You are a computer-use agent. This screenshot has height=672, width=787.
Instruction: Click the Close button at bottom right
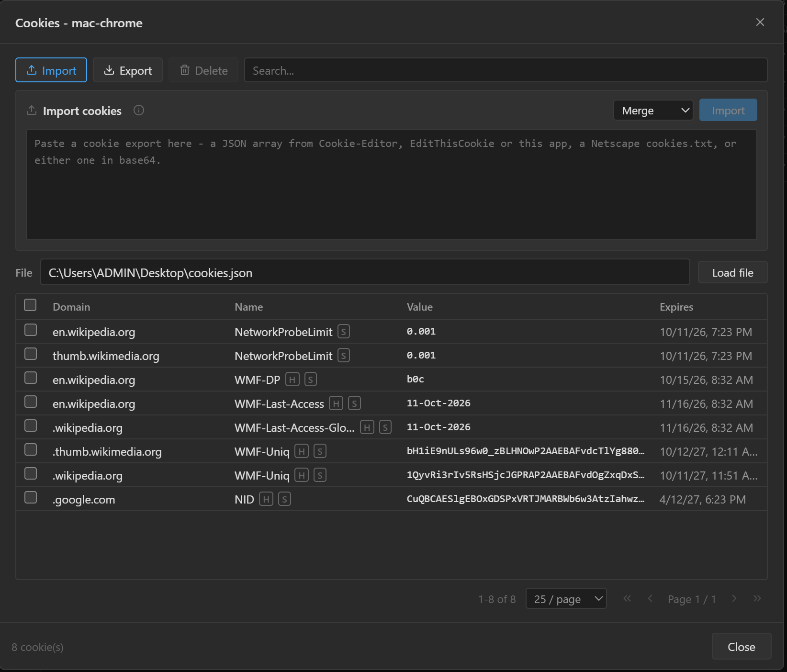pyautogui.click(x=742, y=647)
